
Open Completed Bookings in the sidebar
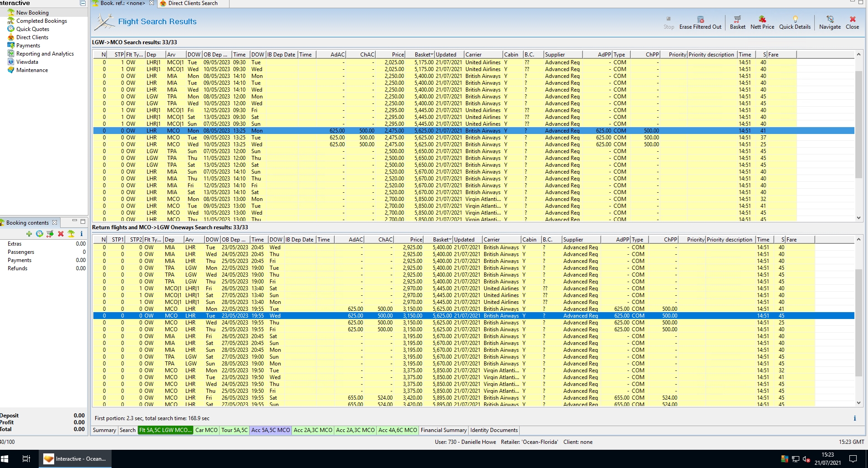(x=41, y=21)
